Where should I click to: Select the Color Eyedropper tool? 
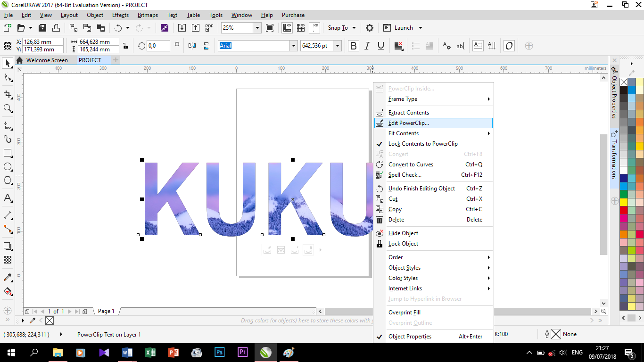7,277
